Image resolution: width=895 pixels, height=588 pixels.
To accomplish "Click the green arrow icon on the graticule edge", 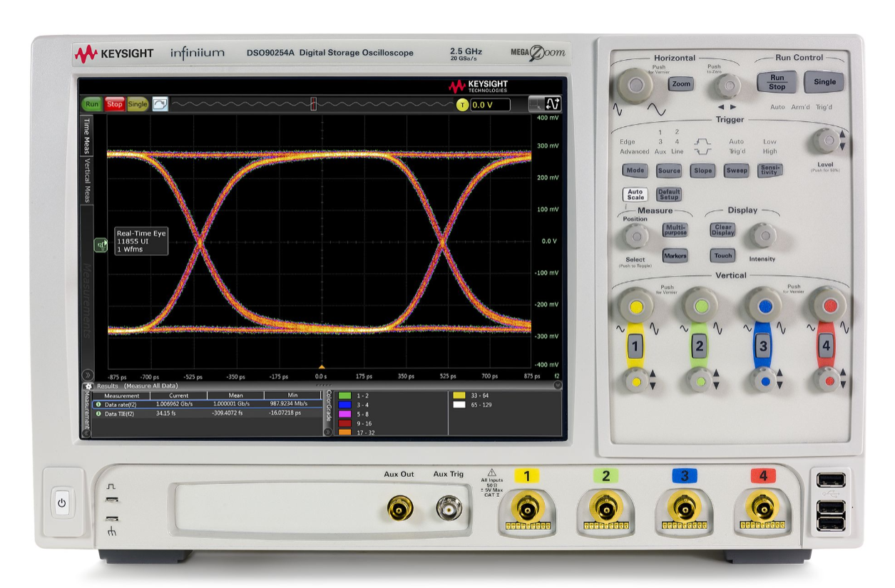I will click(101, 244).
